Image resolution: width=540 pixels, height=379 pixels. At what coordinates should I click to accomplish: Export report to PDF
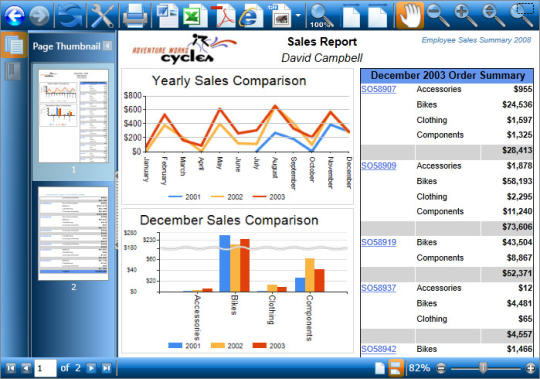click(x=223, y=15)
